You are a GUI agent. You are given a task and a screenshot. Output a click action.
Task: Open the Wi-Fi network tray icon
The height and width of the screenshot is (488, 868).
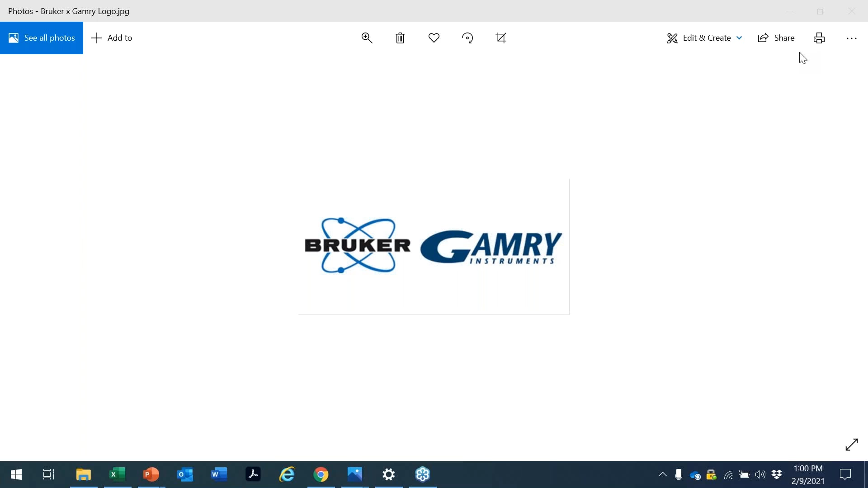(728, 475)
